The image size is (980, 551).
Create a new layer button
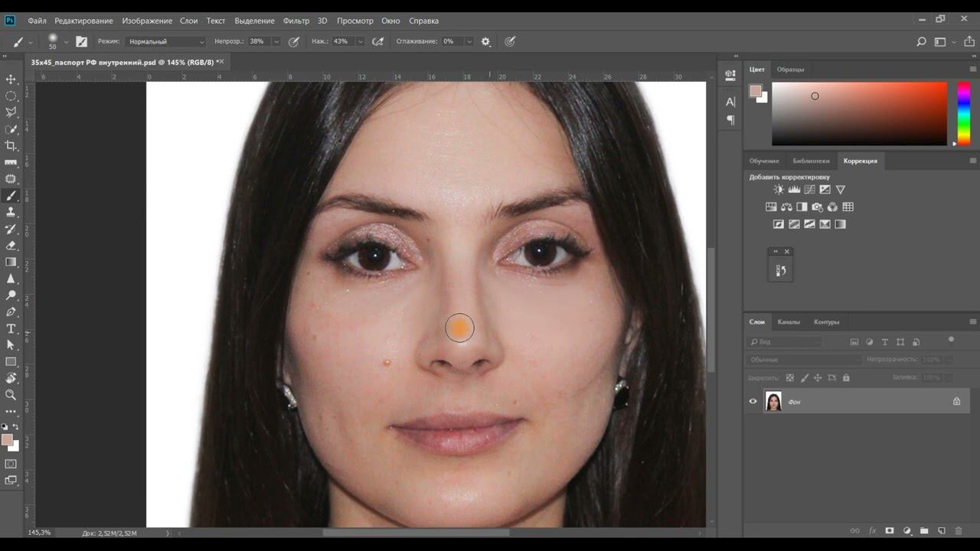coord(942,530)
